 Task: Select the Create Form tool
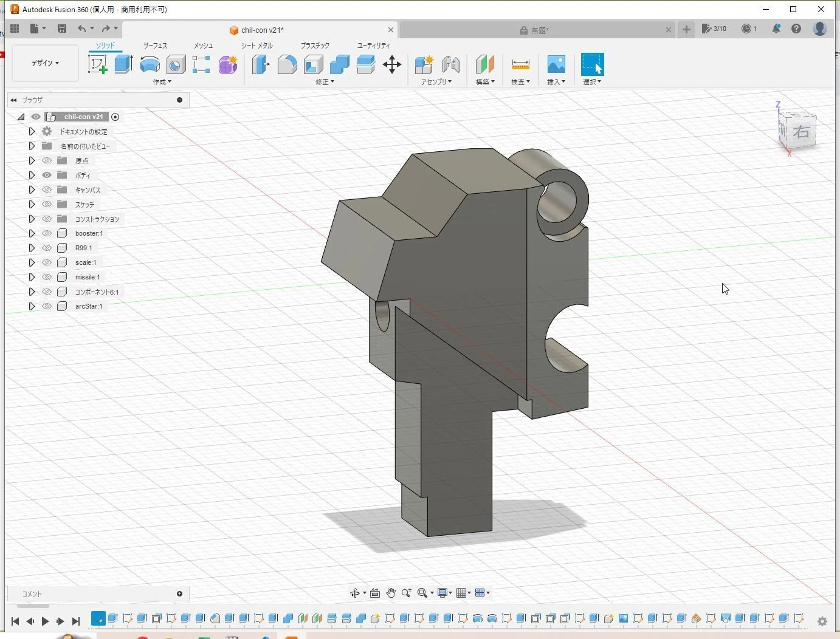[228, 64]
